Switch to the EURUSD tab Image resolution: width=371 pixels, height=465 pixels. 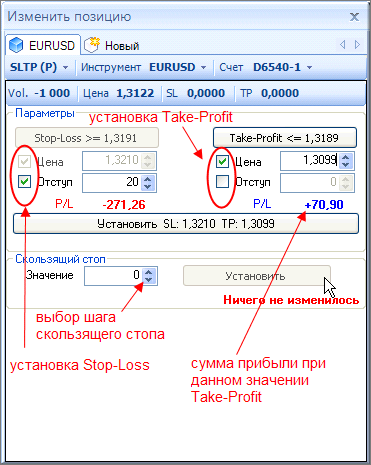[43, 45]
